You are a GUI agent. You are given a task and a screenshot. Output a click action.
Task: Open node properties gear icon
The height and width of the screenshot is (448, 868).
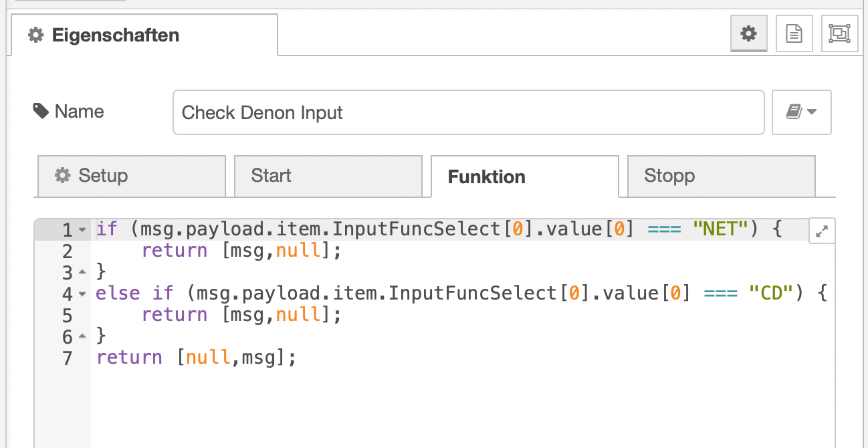tap(748, 33)
